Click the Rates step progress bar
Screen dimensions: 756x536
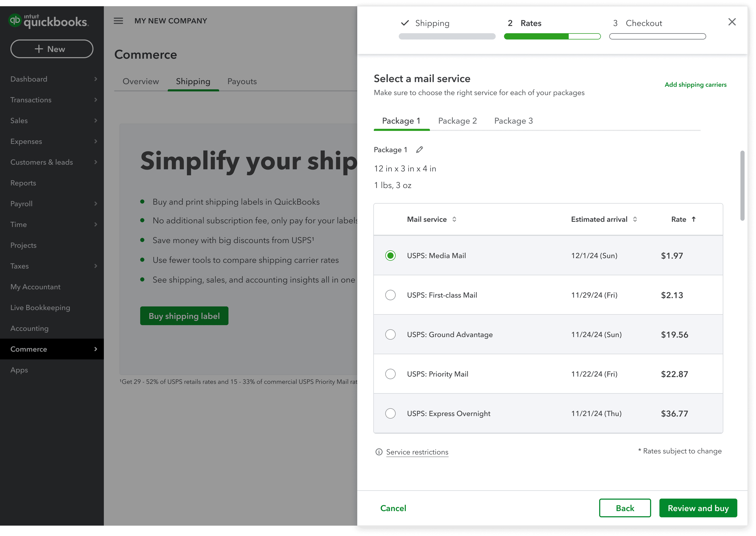[x=552, y=36]
